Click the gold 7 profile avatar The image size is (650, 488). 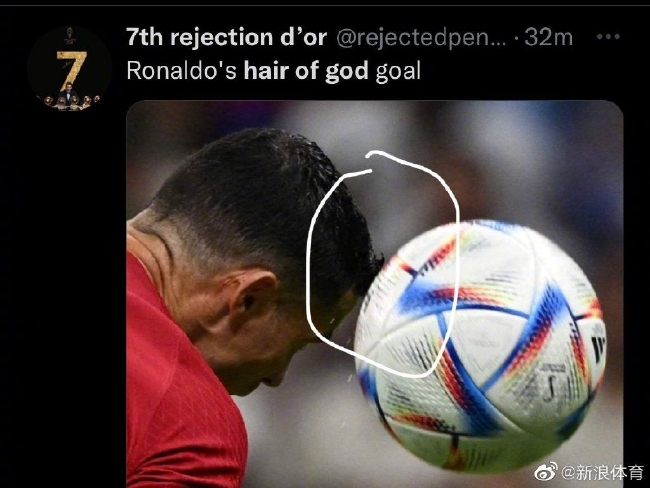pyautogui.click(x=70, y=68)
